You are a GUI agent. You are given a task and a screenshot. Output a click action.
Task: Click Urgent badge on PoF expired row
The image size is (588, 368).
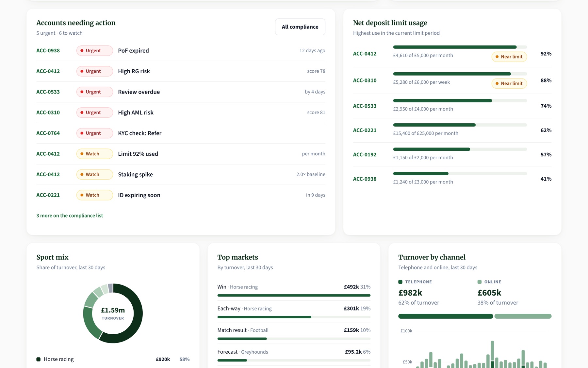coord(95,51)
